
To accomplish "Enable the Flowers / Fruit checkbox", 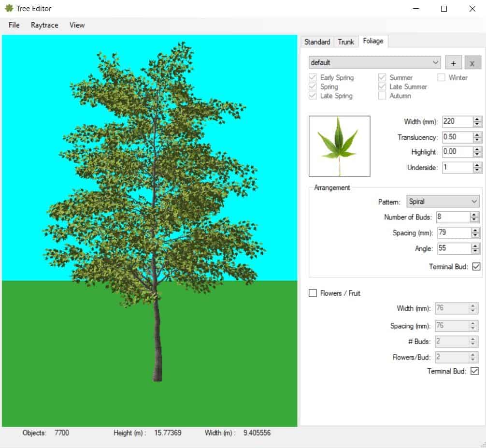I will pyautogui.click(x=313, y=293).
